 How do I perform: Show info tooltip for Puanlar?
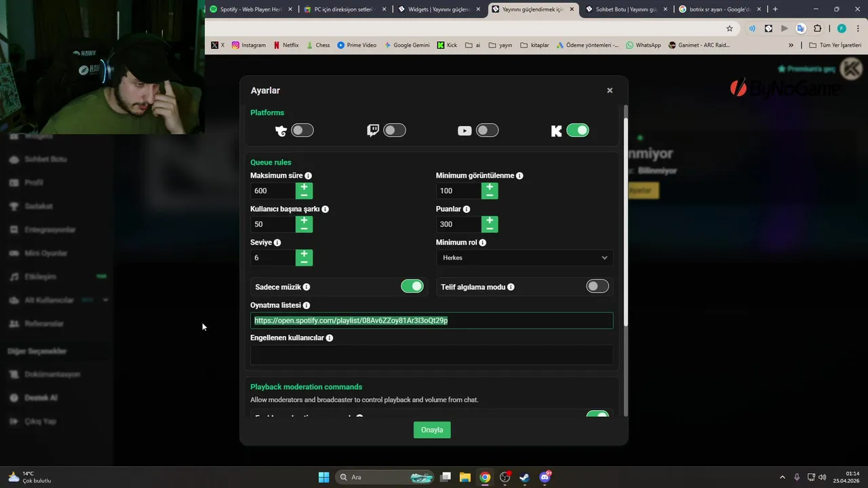point(467,209)
